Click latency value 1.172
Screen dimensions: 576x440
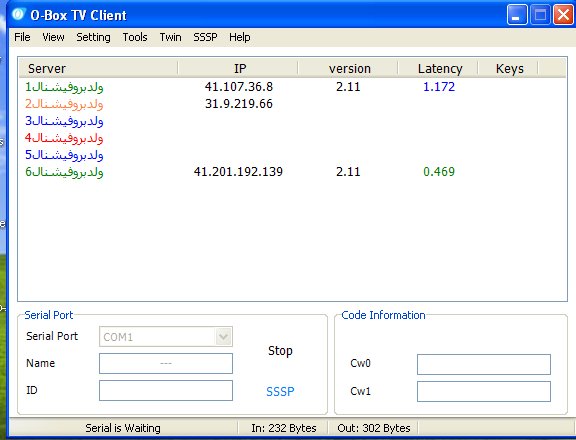click(439, 87)
